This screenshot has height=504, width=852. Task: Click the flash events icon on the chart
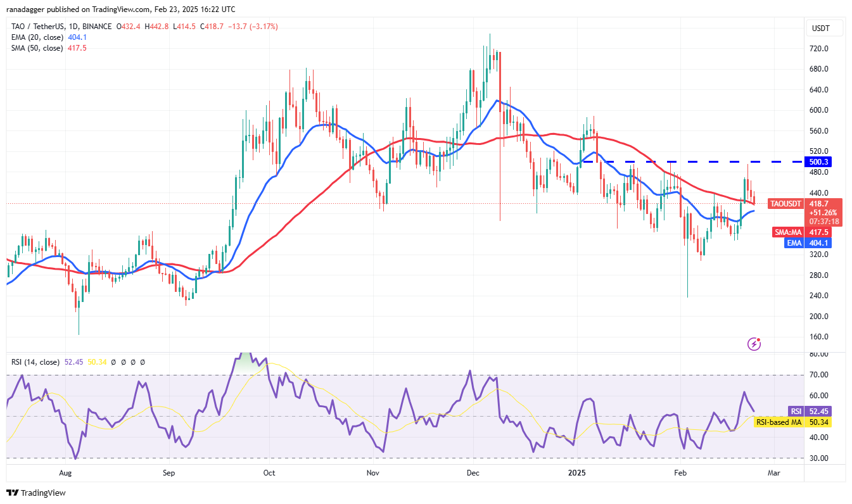(753, 343)
